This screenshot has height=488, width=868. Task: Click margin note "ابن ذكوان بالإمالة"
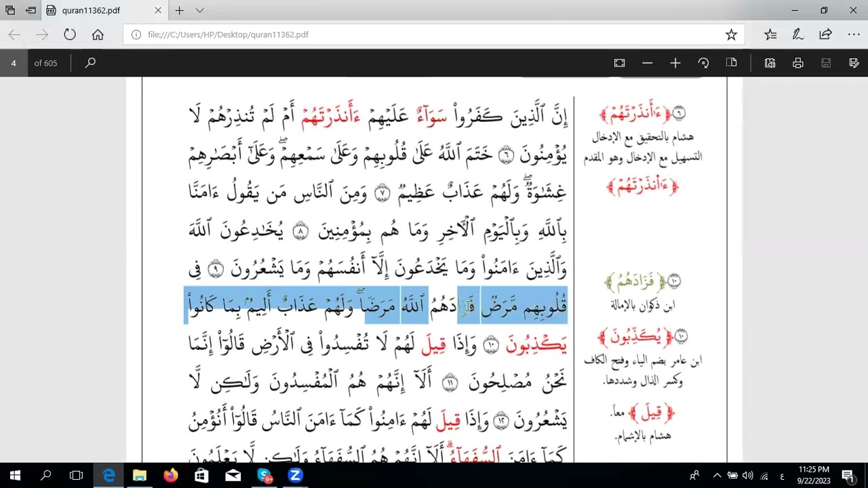tap(642, 306)
